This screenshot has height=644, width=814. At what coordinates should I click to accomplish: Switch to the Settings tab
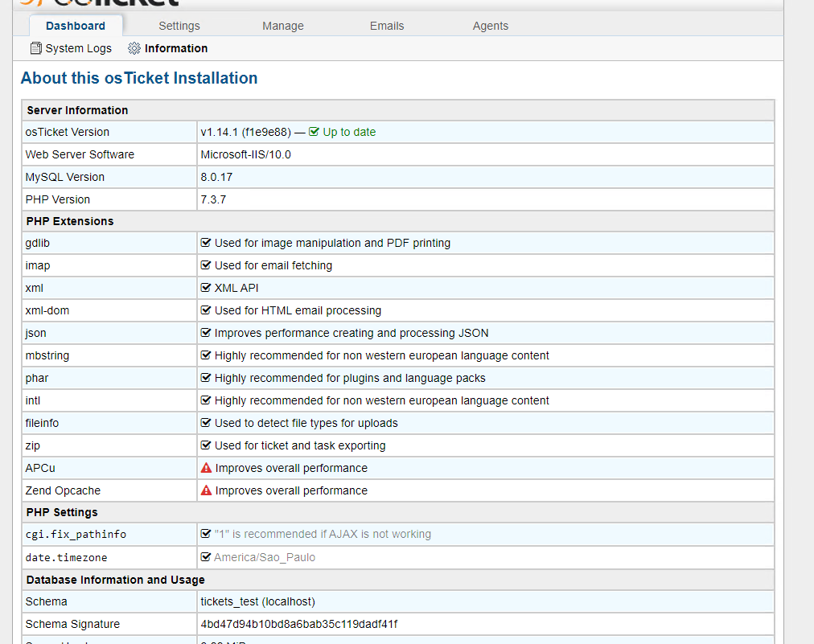179,26
